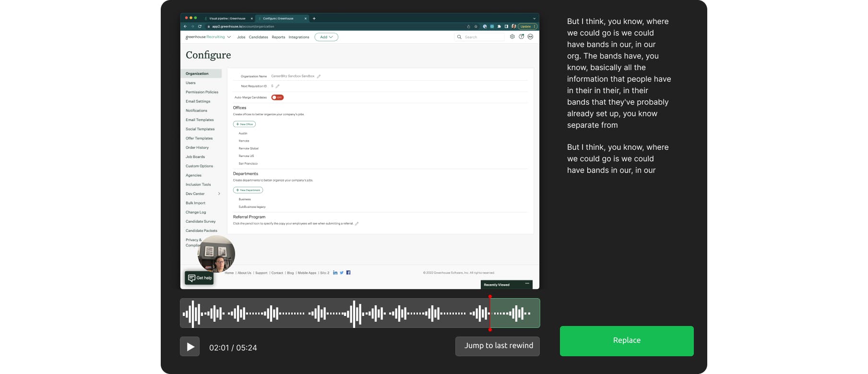868x374 pixels.
Task: Select the Business department row
Action: (x=245, y=199)
